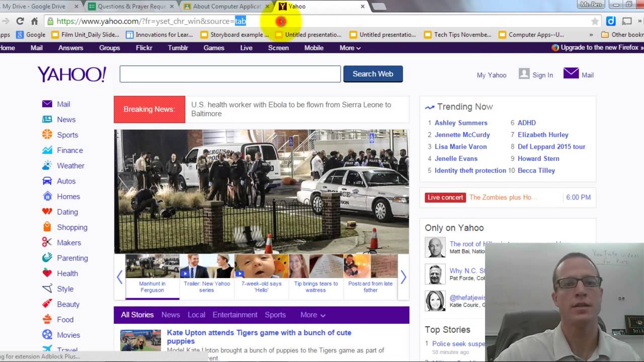Open the Autos car icon in sidebar
This screenshot has height=362, width=644.
(x=47, y=181)
